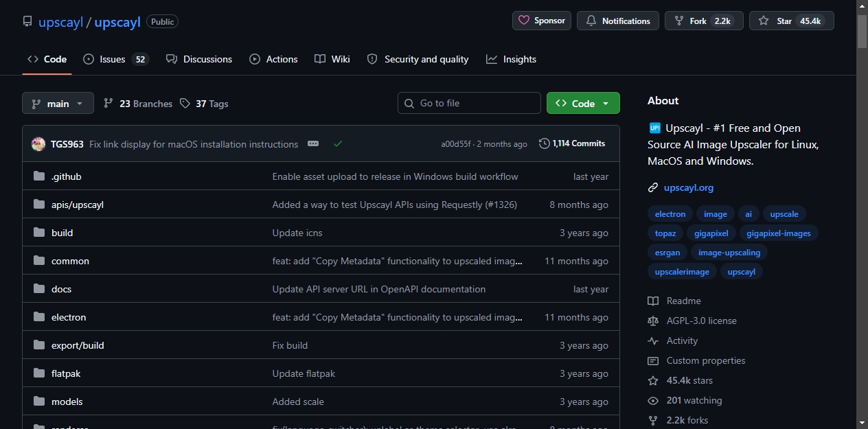Open the Discussions tab
The height and width of the screenshot is (429, 868).
coord(199,59)
